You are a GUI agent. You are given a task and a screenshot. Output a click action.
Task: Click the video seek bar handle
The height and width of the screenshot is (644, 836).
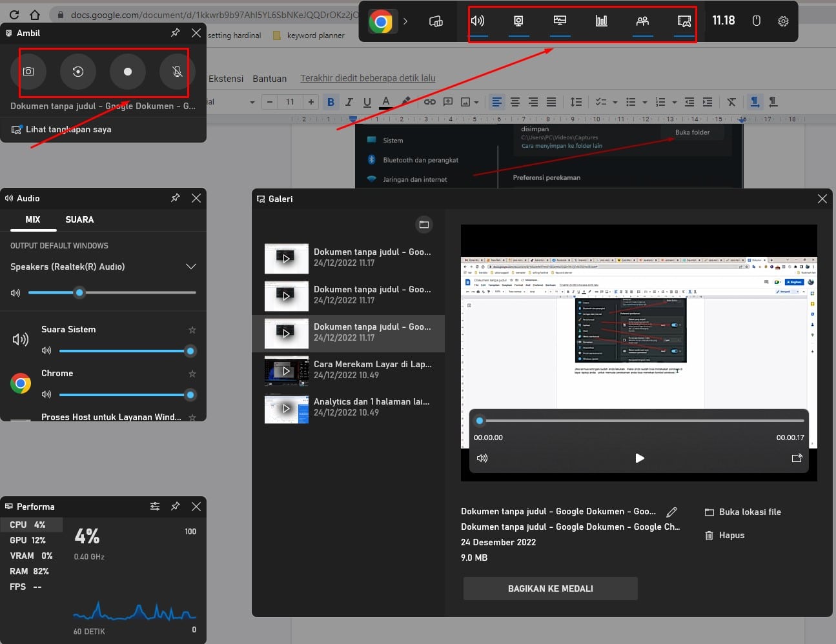(x=480, y=421)
